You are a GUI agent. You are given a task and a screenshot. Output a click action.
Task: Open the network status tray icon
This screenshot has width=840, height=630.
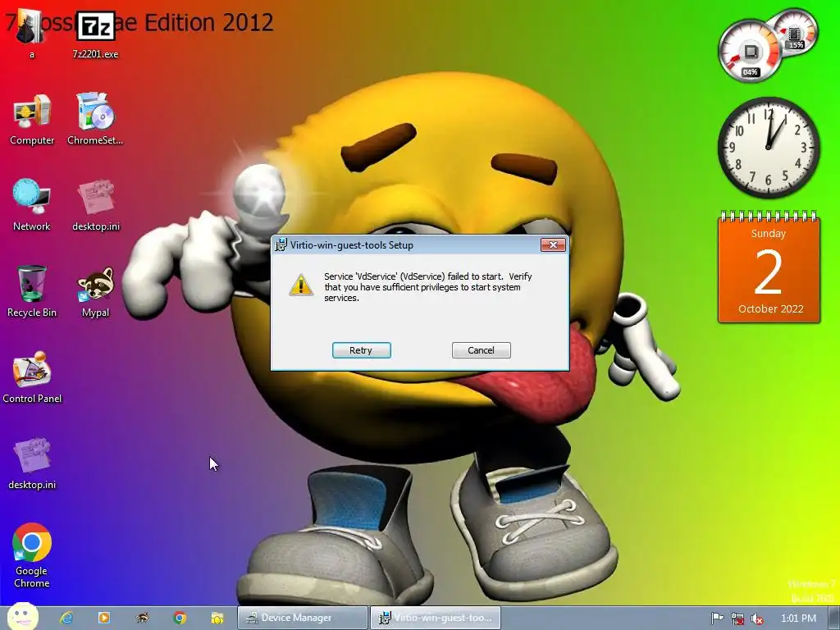737,619
